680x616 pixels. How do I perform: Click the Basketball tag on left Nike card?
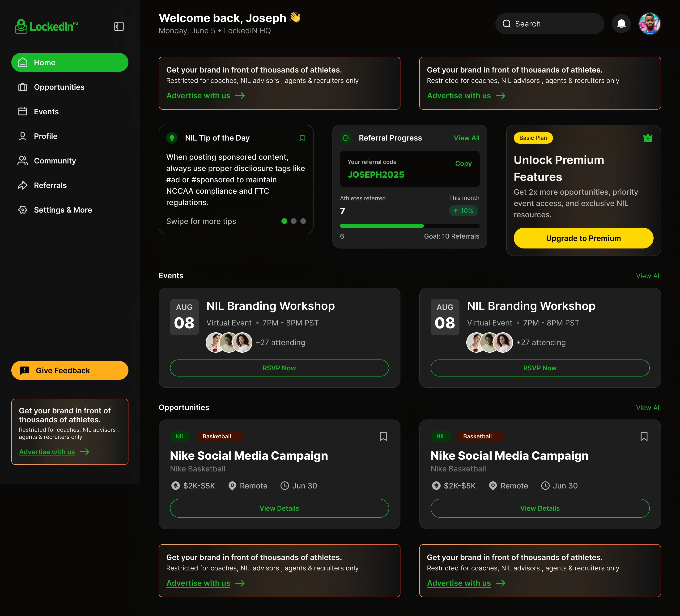220,436
